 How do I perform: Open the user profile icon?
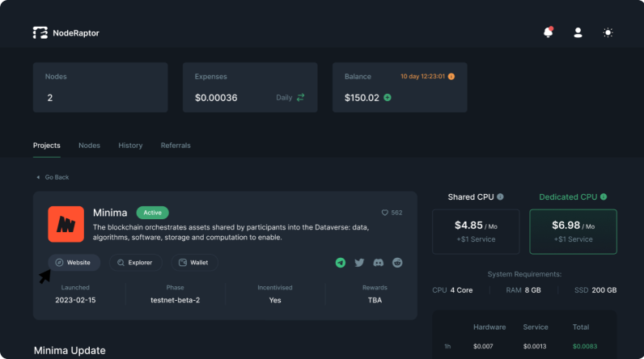tap(578, 32)
